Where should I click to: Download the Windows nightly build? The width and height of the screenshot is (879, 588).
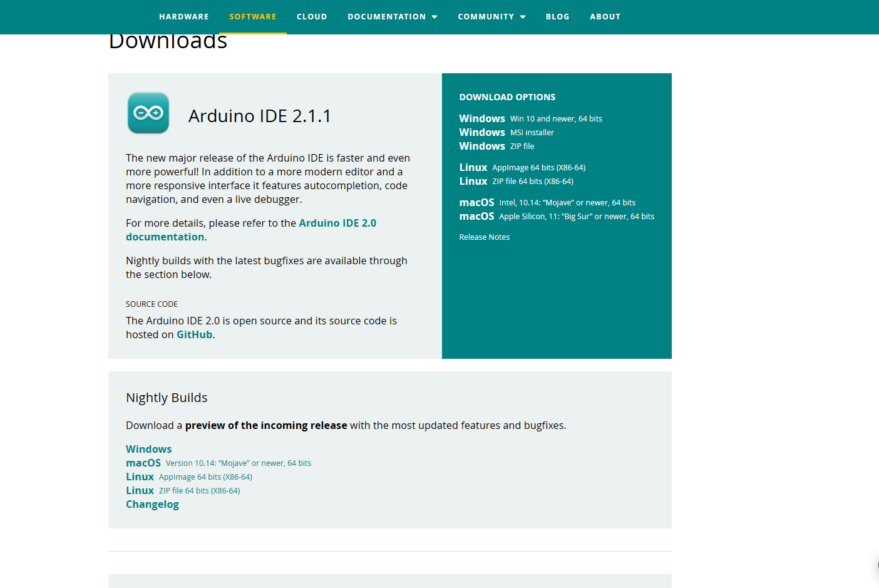point(148,449)
